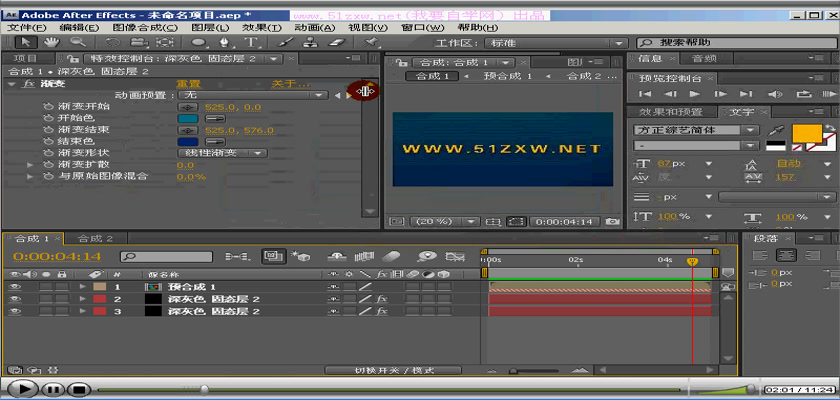Select the Clone Stamp tool
Screen dimensions: 840x400
point(312,42)
